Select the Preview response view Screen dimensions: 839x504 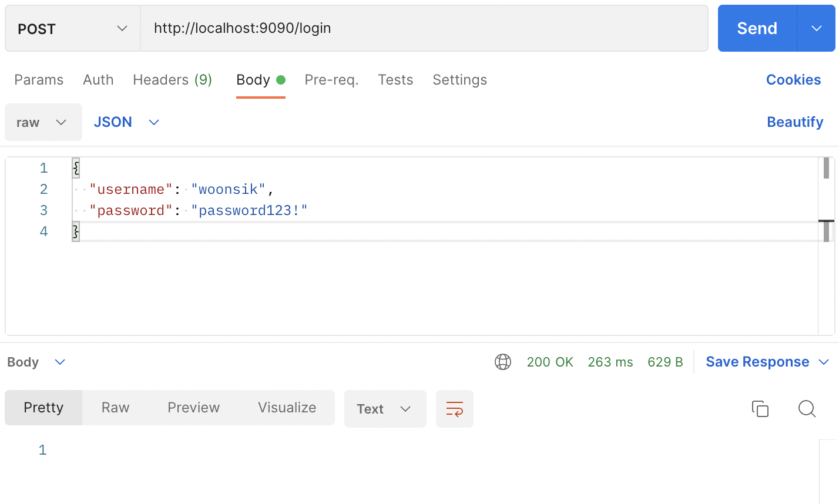193,408
